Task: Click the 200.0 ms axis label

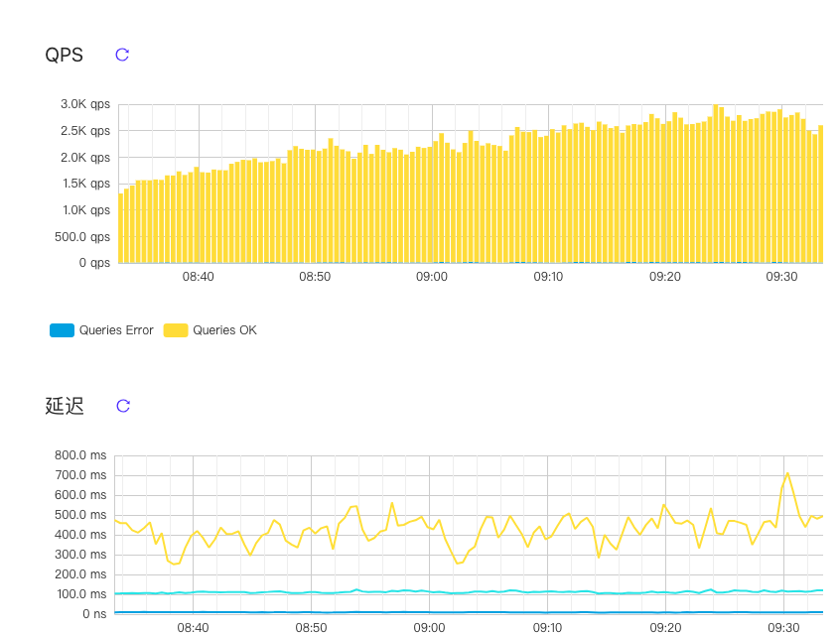Action: point(80,574)
